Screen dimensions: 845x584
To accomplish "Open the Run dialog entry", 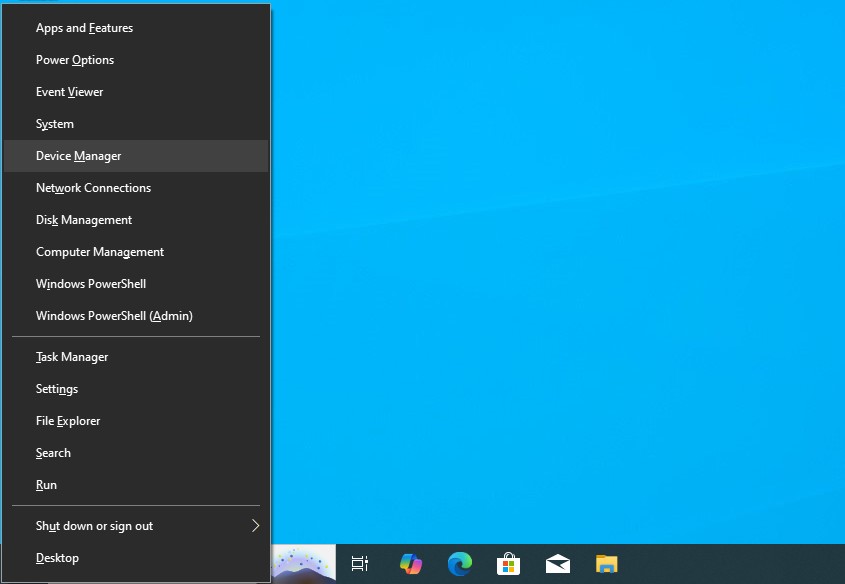I will click(136, 485).
